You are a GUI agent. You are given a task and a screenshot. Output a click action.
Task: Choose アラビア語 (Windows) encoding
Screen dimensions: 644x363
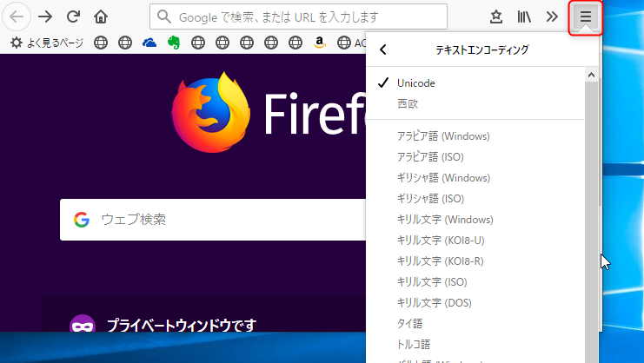click(475, 136)
